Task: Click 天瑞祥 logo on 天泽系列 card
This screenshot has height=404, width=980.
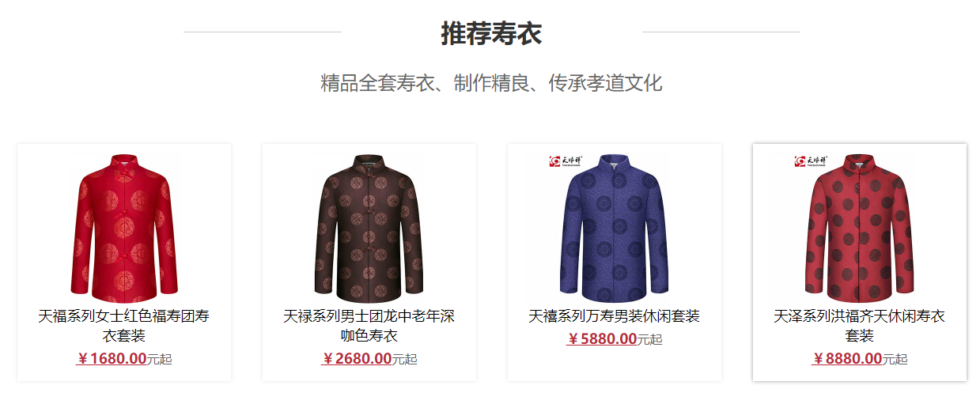Action: (811, 161)
